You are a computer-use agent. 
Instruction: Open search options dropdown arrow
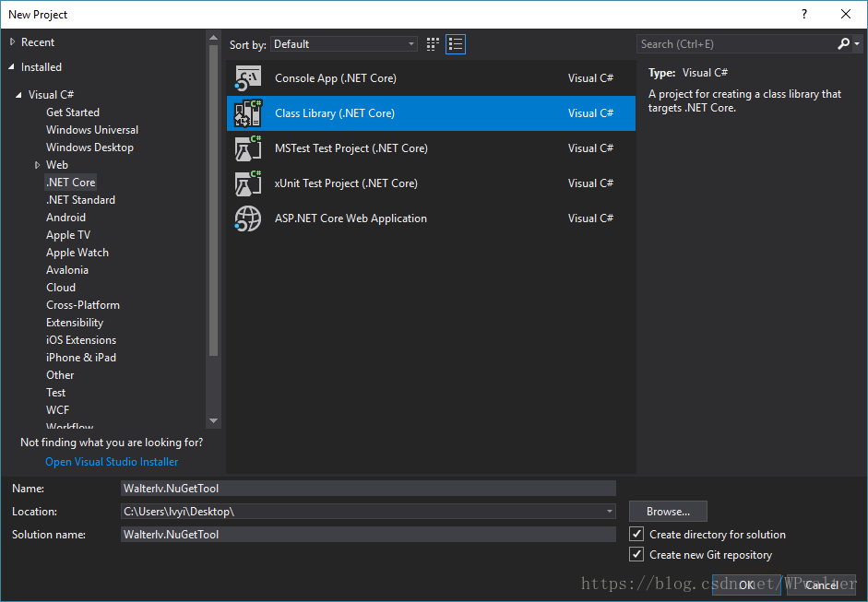857,43
